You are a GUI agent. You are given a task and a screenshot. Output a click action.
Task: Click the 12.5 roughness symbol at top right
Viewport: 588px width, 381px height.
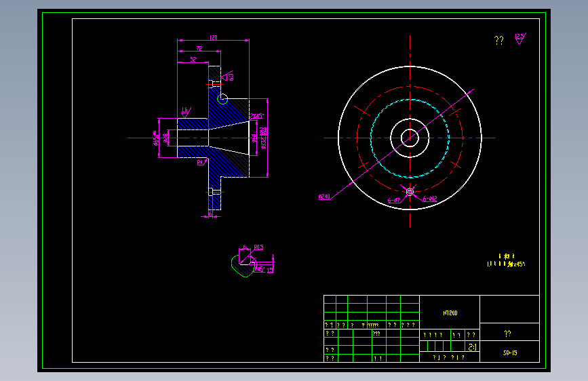tap(520, 39)
